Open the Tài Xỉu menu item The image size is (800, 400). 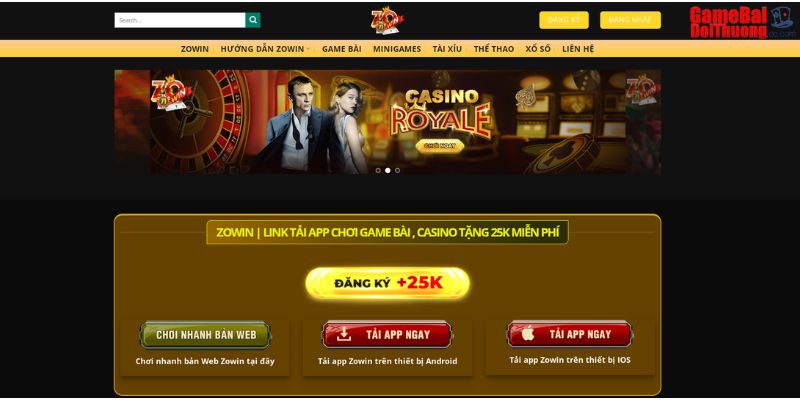tap(447, 49)
